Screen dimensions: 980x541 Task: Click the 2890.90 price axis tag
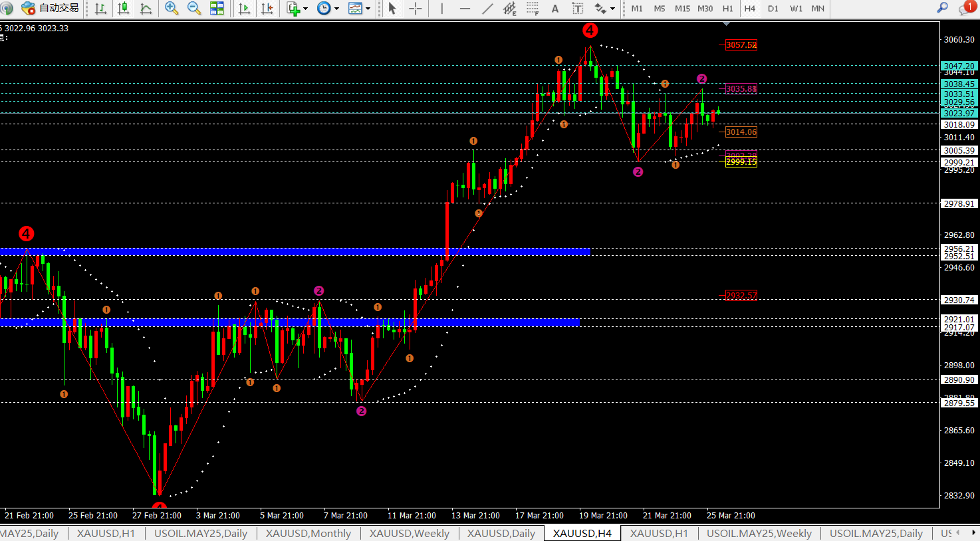[959, 379]
